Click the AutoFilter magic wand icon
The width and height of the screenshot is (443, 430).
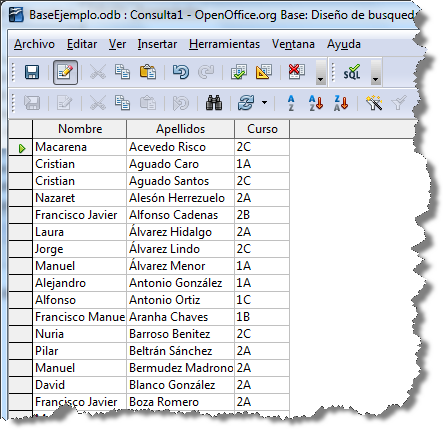point(374,103)
